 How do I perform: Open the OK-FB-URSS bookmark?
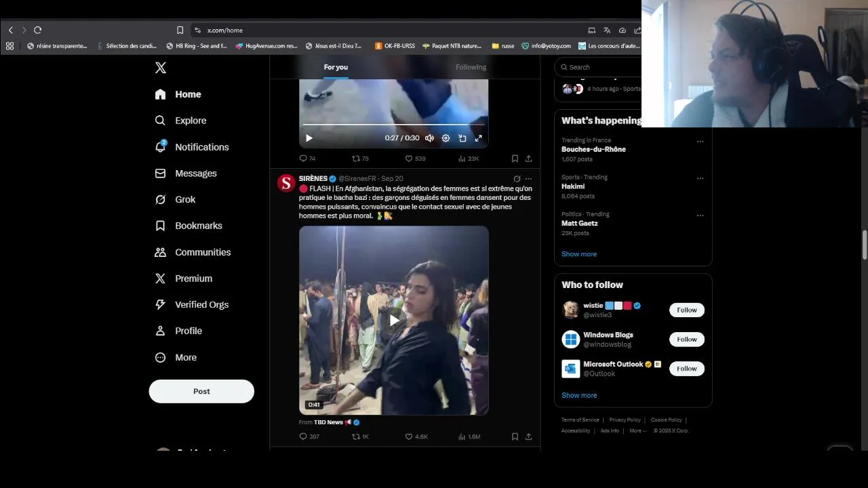click(395, 46)
